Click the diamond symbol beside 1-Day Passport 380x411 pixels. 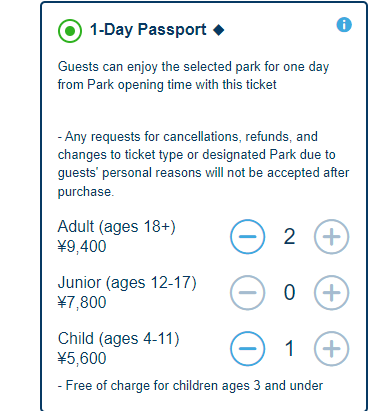(x=219, y=30)
